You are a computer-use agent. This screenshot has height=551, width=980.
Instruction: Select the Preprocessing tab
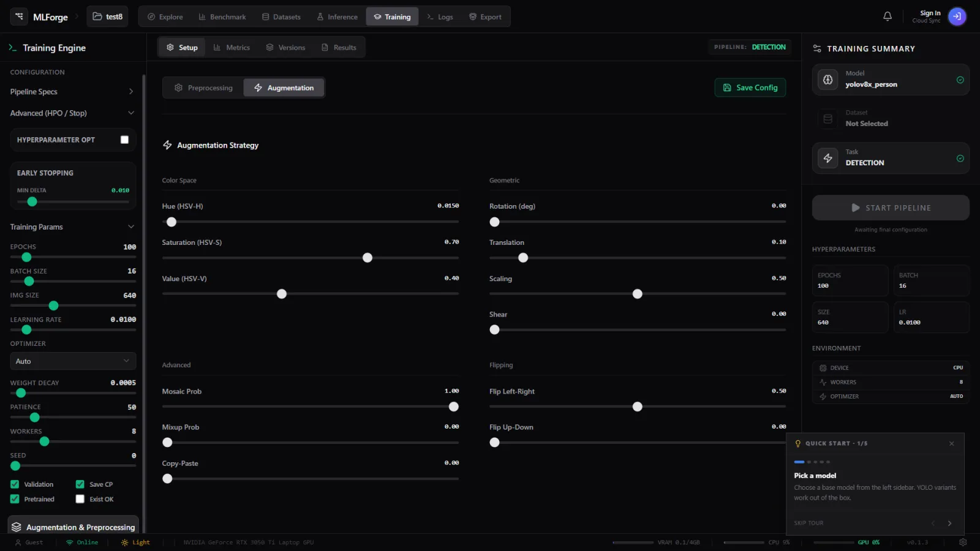(203, 88)
